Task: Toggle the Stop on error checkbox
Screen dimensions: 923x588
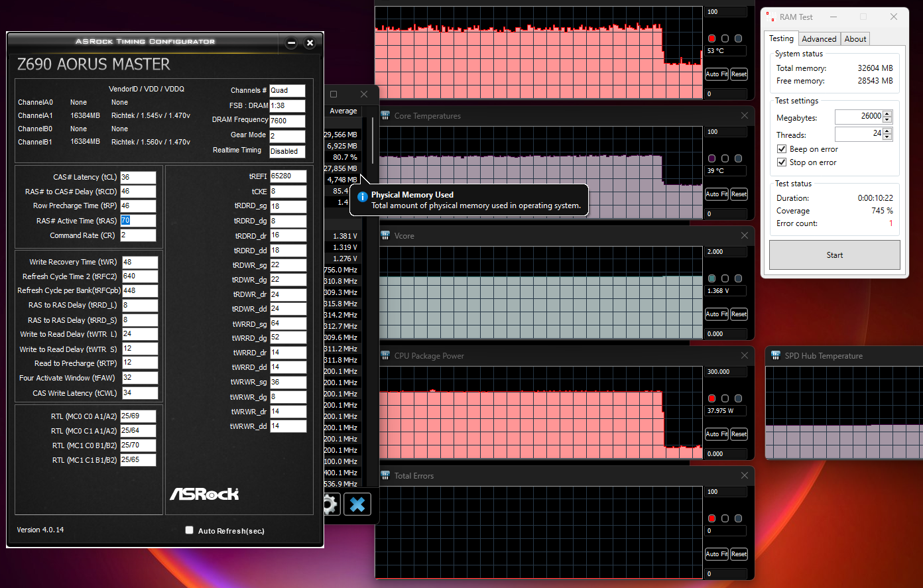Action: click(782, 162)
